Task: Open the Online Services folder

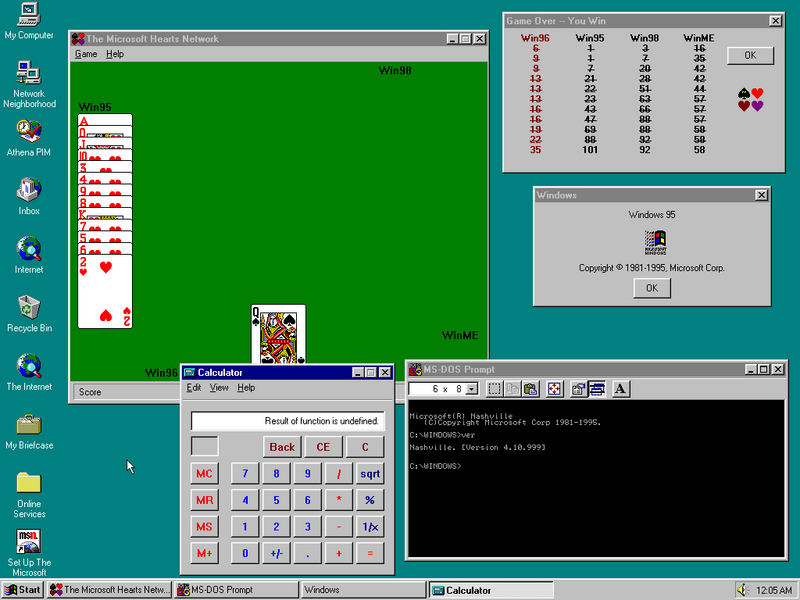Action: coord(29,495)
